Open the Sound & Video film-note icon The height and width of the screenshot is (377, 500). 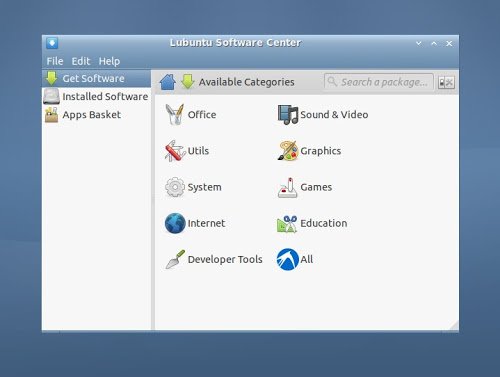tap(288, 114)
